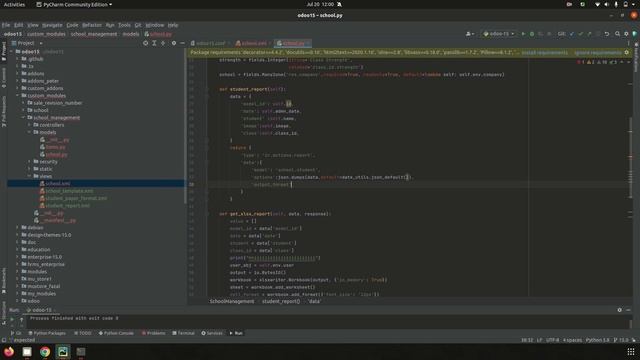
Task: Collapse the custom_modules folder
Action: 18,96
